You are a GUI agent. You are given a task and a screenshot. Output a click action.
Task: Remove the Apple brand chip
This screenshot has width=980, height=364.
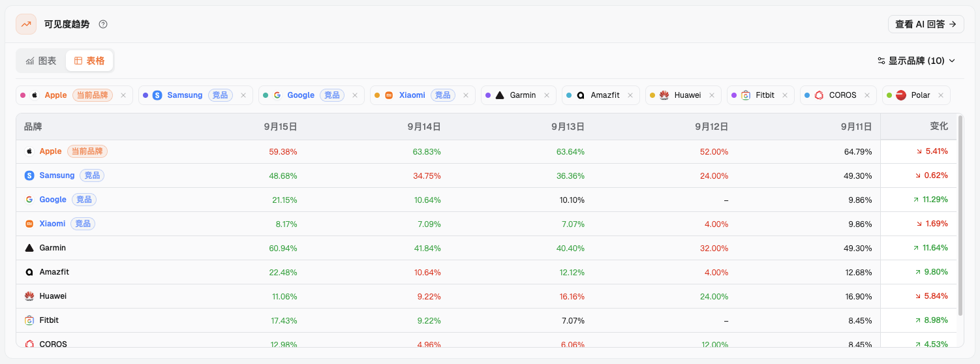[x=123, y=95]
